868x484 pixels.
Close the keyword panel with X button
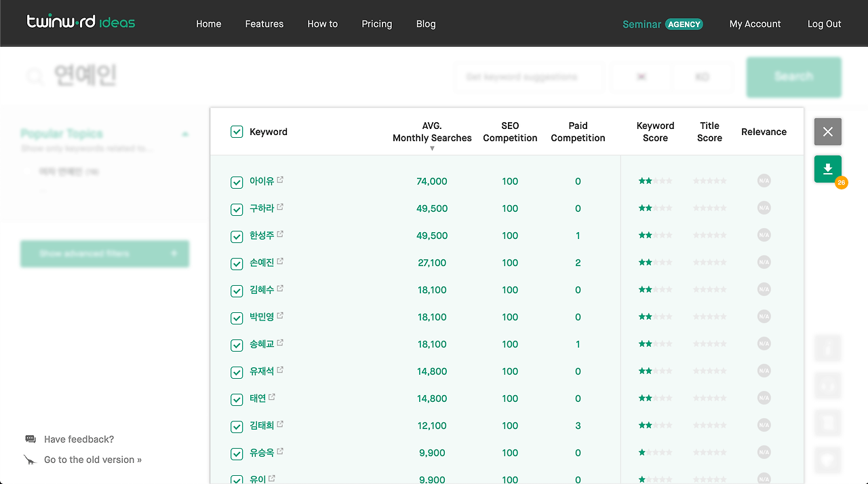[x=827, y=132]
